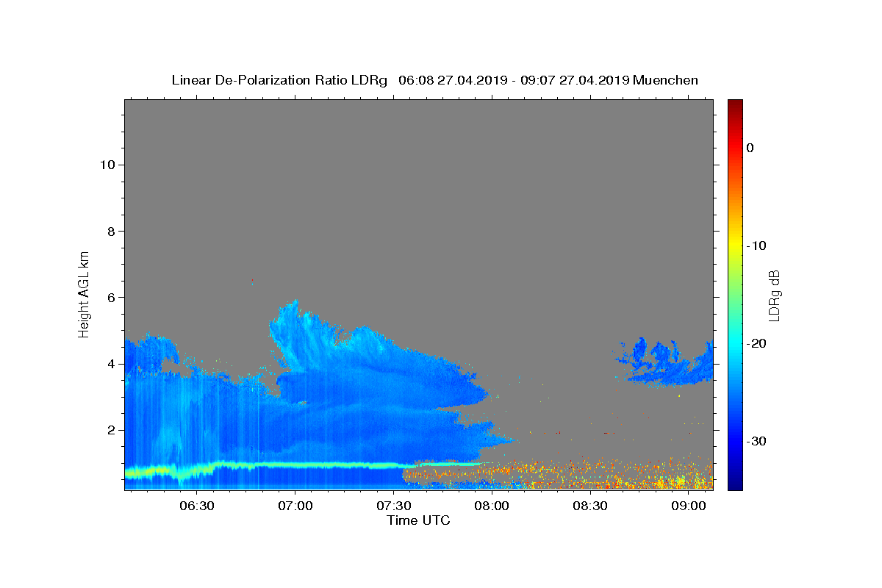Click the 06:30 time tick label
This screenshot has width=882, height=588.
click(196, 506)
